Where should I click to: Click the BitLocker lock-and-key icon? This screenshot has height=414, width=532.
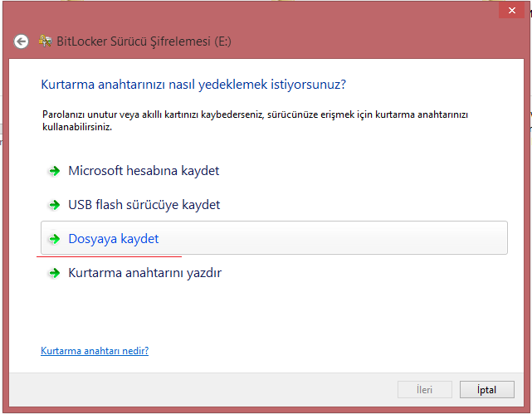pos(45,41)
